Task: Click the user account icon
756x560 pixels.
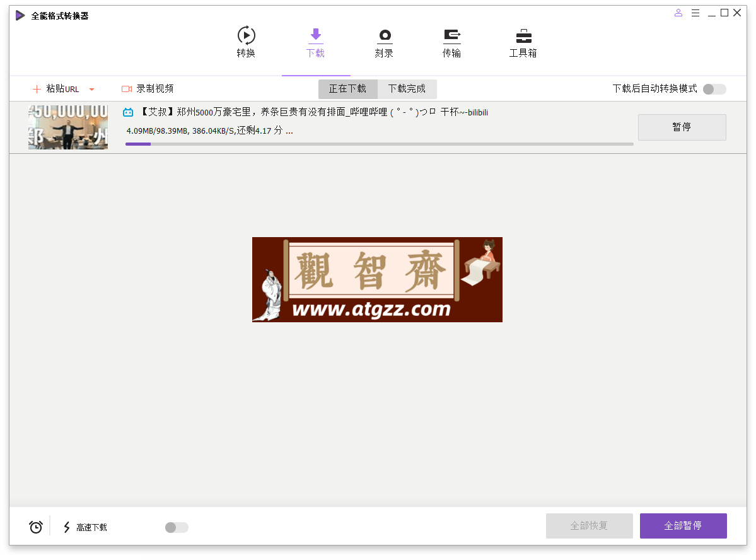Action: click(678, 13)
